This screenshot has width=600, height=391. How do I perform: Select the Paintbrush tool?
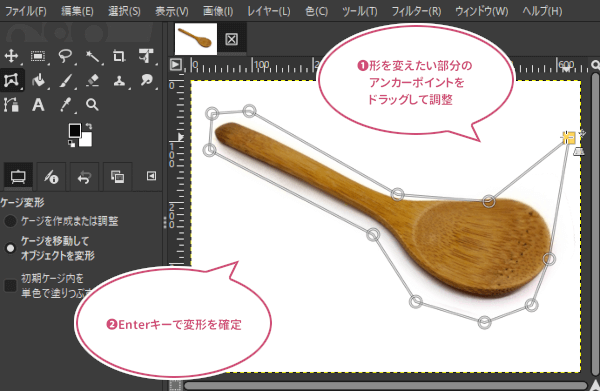tap(66, 80)
